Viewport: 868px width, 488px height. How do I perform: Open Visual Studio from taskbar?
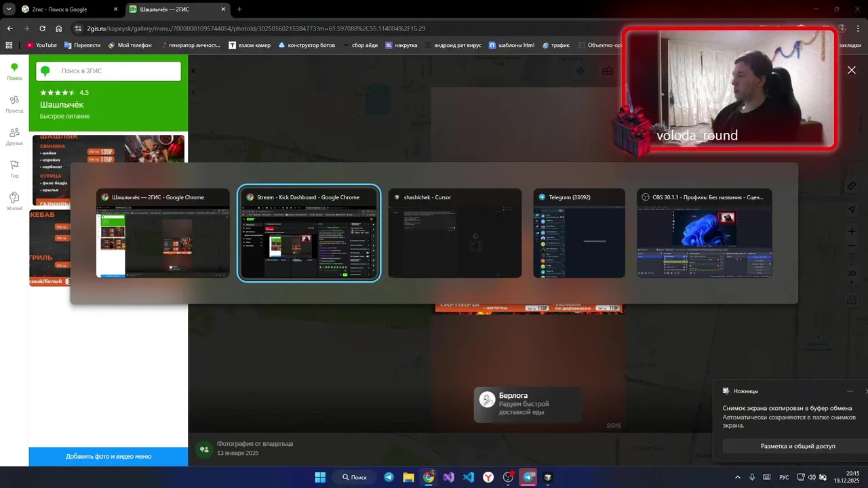click(x=448, y=477)
